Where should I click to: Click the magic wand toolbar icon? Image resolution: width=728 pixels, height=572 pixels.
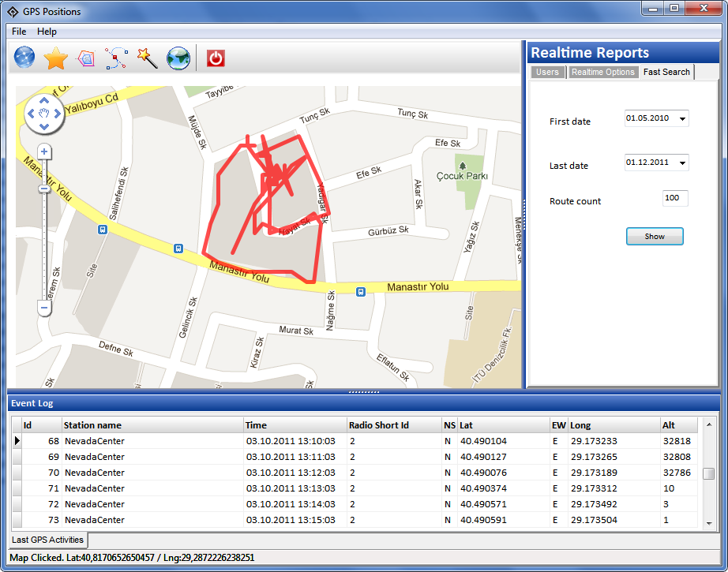click(x=147, y=58)
